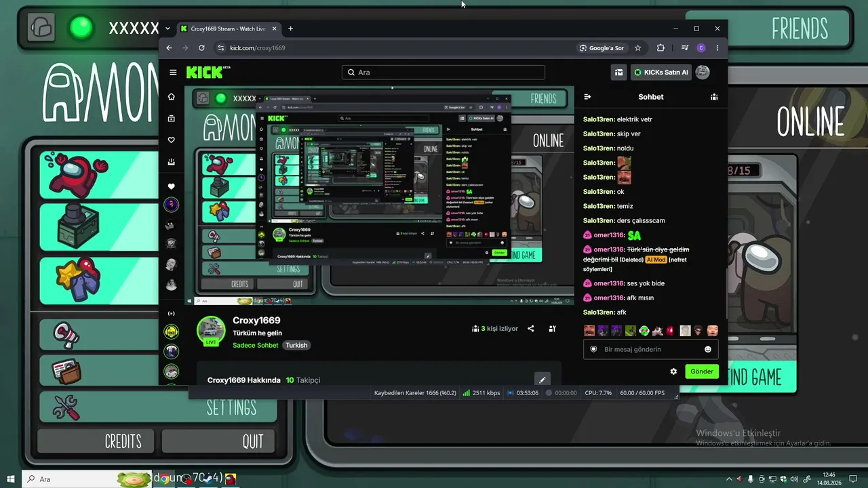Click "2511 kbps" bitrate in status bar

[x=481, y=393]
